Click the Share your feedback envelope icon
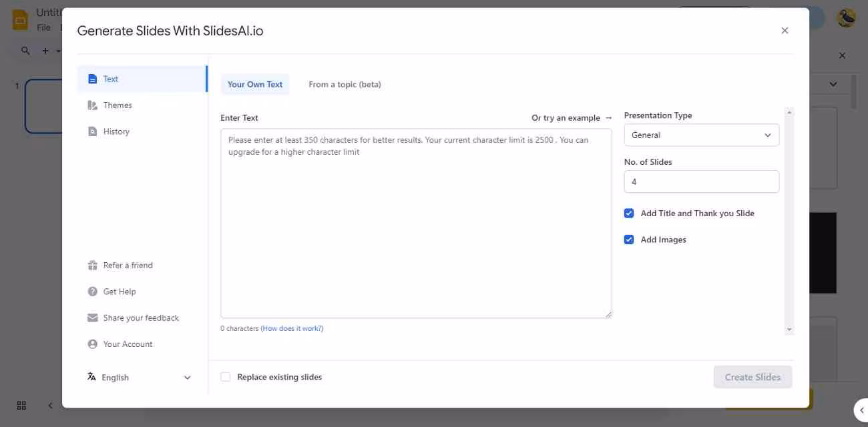The height and width of the screenshot is (427, 868). coord(92,318)
